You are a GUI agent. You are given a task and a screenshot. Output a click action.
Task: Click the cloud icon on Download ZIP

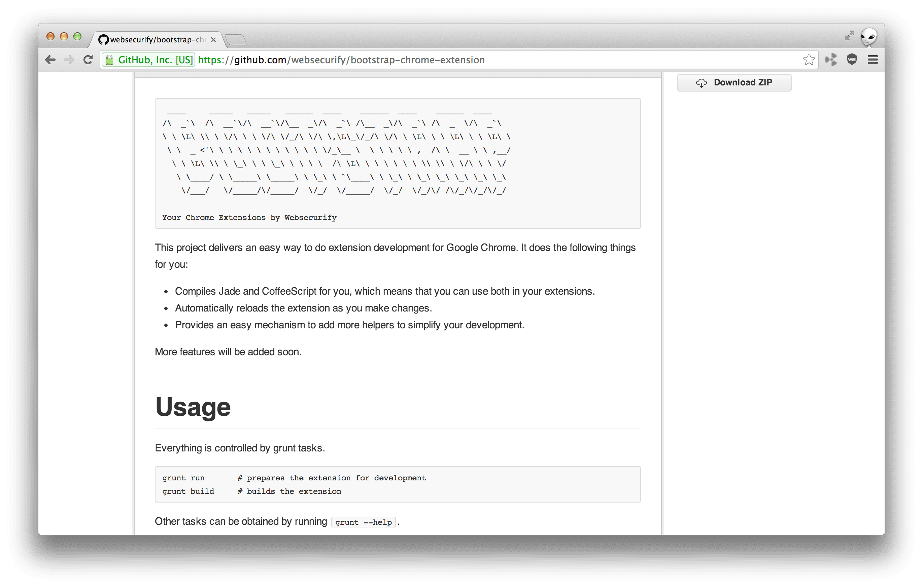[x=701, y=83]
